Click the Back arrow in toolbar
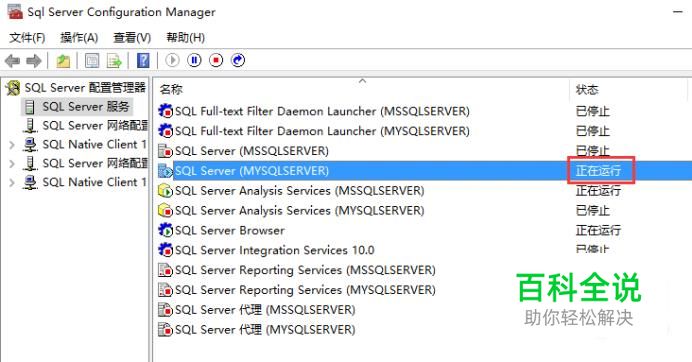 [12, 60]
